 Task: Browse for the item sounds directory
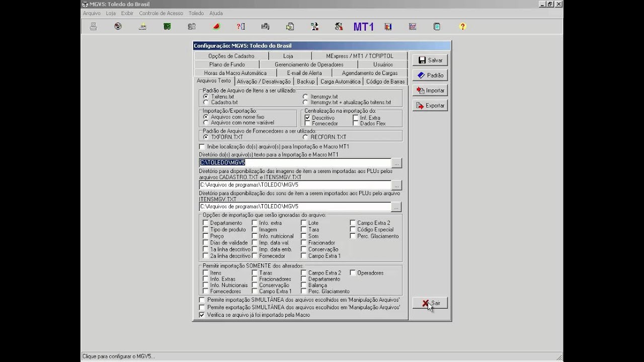tap(397, 207)
